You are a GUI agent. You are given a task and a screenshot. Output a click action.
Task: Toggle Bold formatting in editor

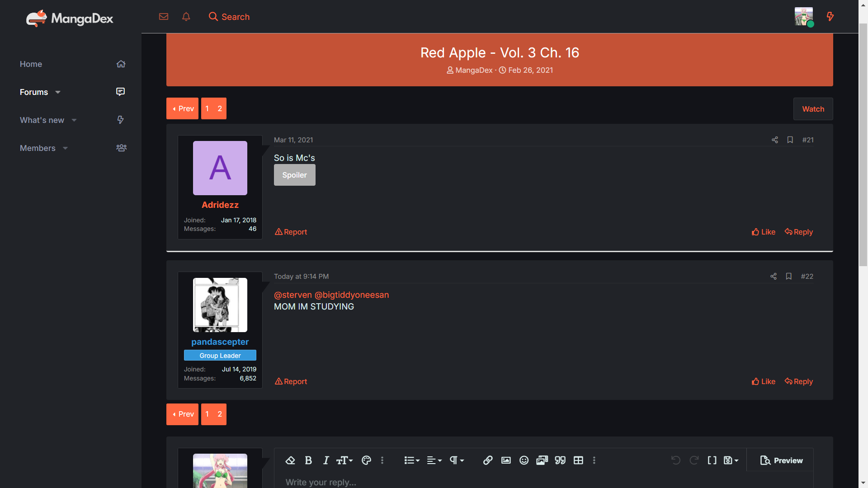coord(308,460)
